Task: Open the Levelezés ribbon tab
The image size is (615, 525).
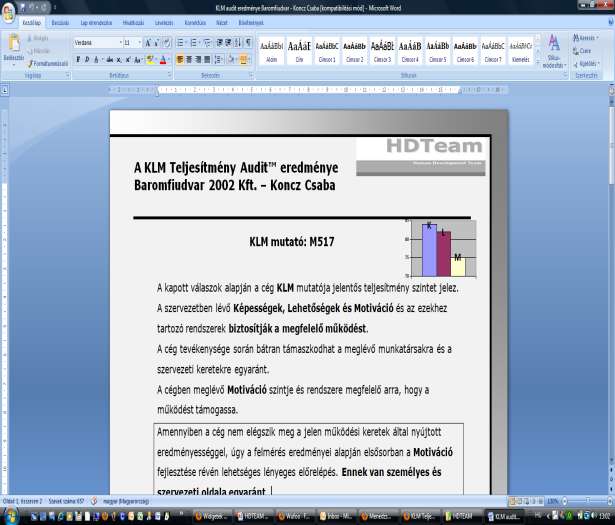Action: 164,23
